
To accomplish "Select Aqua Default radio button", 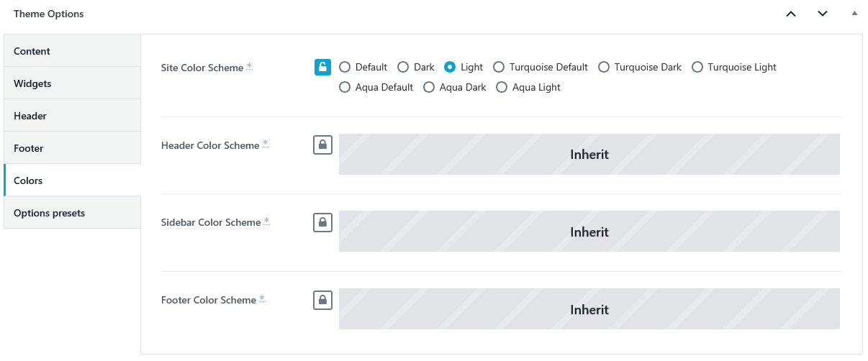I will pyautogui.click(x=345, y=87).
